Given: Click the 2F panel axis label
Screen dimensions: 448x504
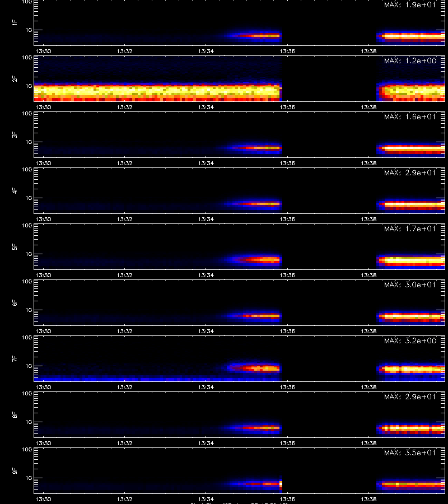Looking at the screenshot, I should point(15,79).
